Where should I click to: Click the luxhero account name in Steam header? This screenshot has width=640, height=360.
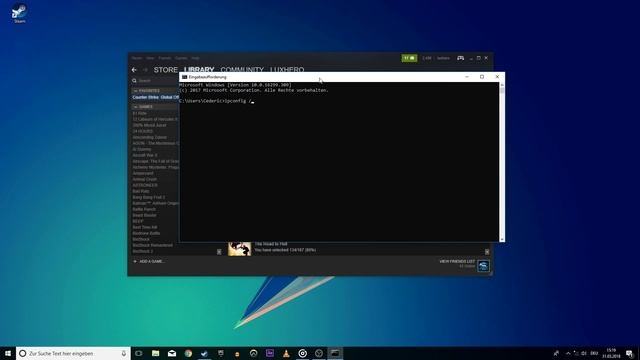click(443, 58)
